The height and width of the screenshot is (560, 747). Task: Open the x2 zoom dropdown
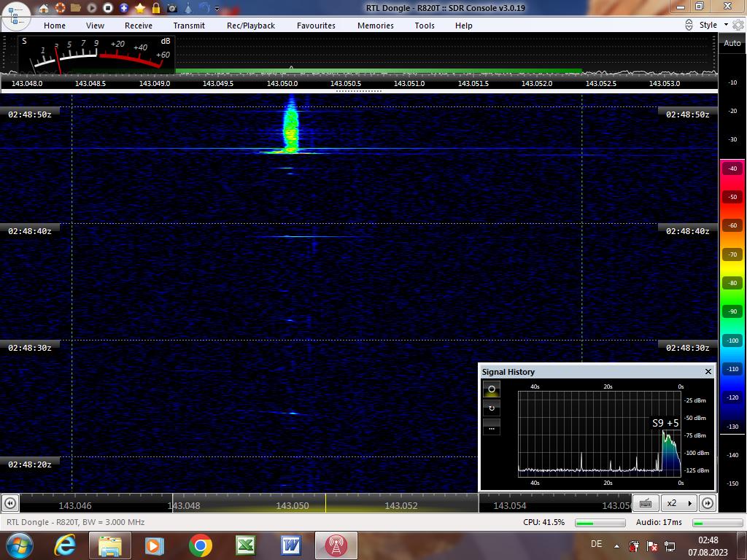(679, 503)
